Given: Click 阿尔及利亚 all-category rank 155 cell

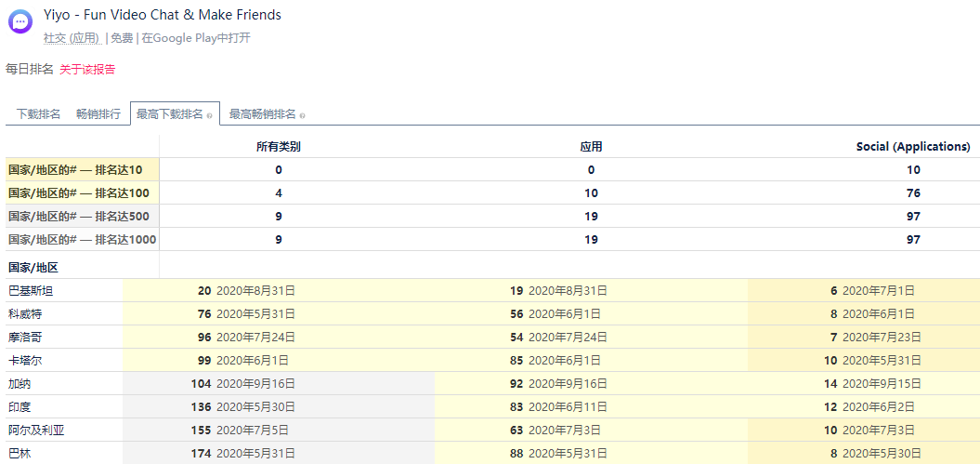Looking at the screenshot, I should coord(279,431).
